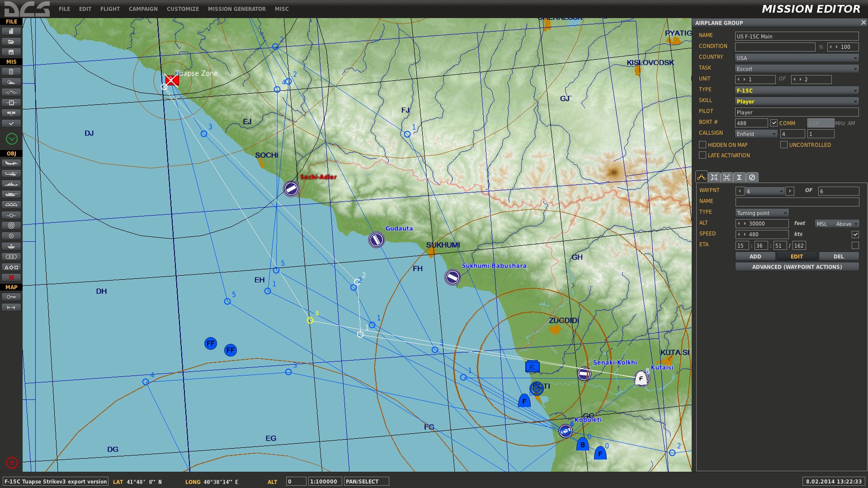Select the map ruler distance tool

tap(11, 307)
